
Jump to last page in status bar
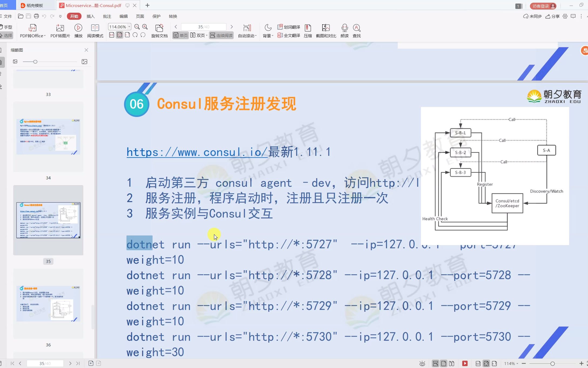[78, 363]
